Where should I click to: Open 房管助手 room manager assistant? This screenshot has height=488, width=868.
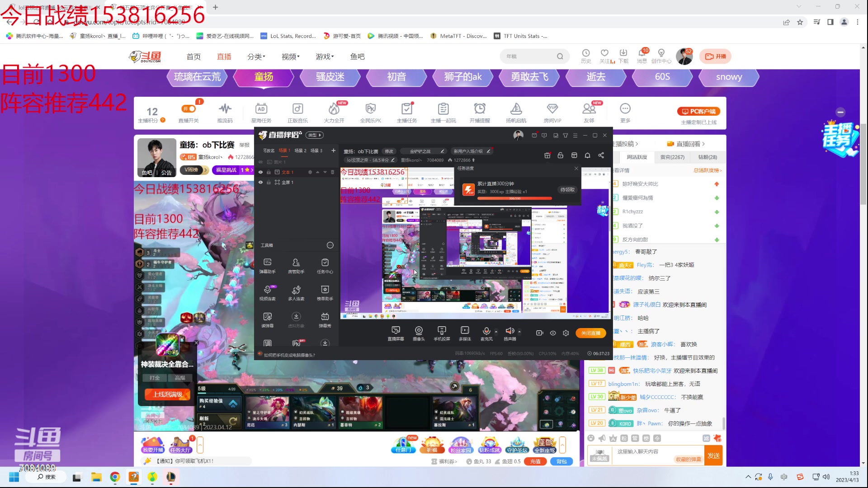click(x=296, y=266)
